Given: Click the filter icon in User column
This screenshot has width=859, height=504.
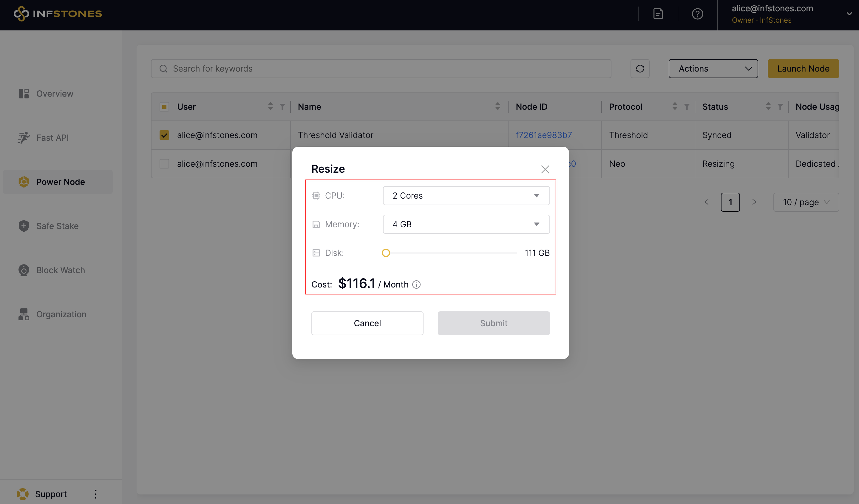Looking at the screenshot, I should [282, 107].
